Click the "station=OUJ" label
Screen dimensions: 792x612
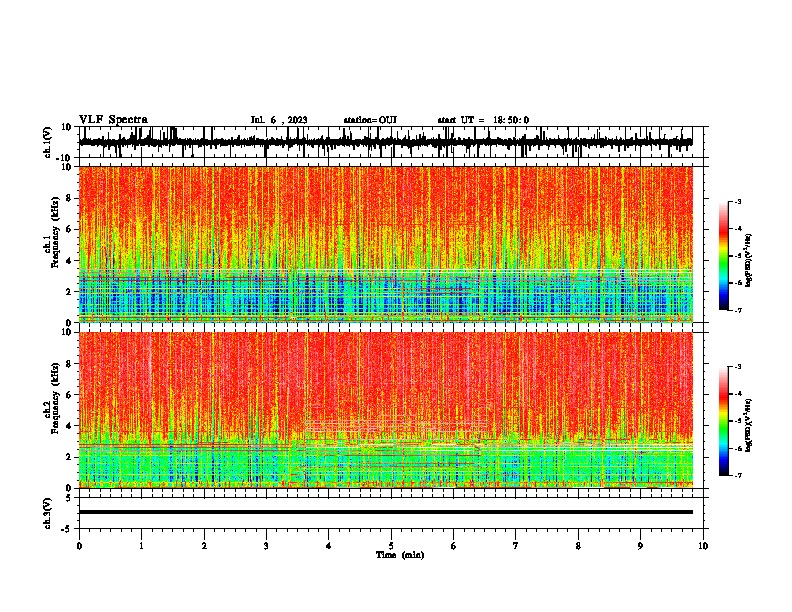[370, 120]
